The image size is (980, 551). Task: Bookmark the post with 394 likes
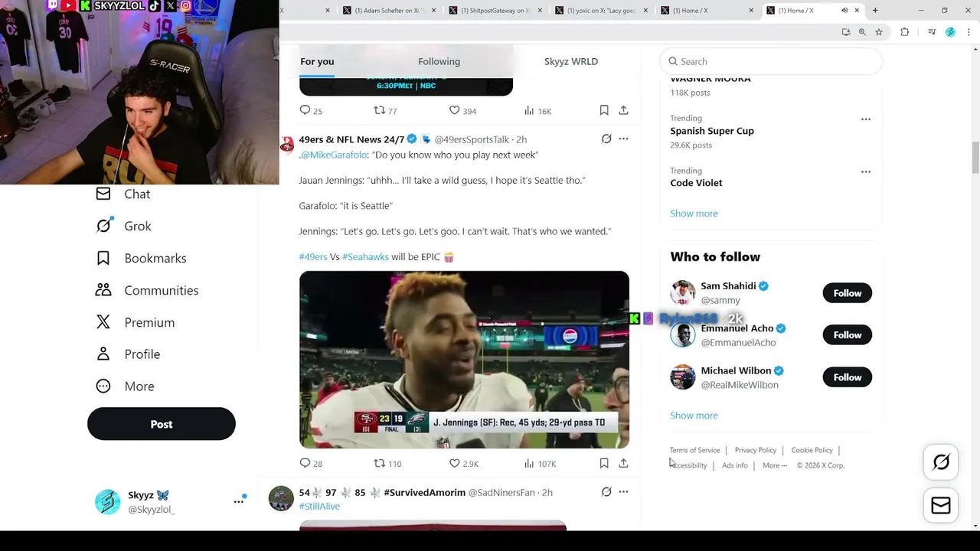tap(604, 110)
